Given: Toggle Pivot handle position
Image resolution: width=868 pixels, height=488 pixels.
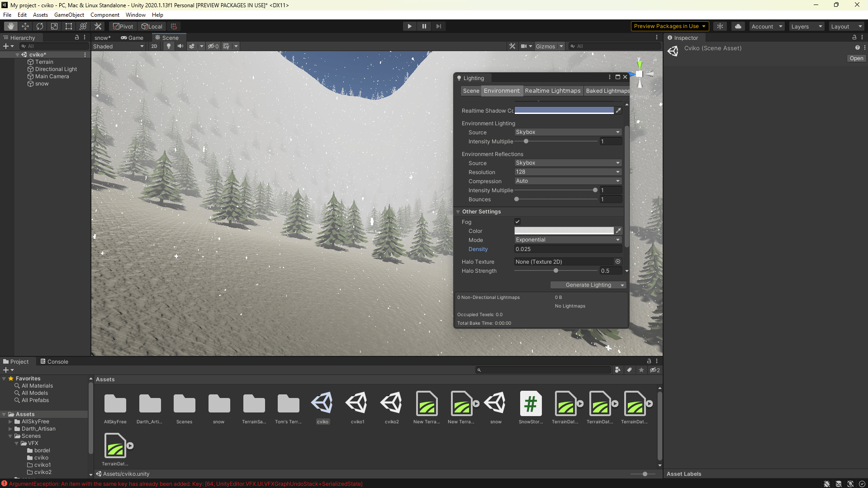Looking at the screenshot, I should coord(123,26).
